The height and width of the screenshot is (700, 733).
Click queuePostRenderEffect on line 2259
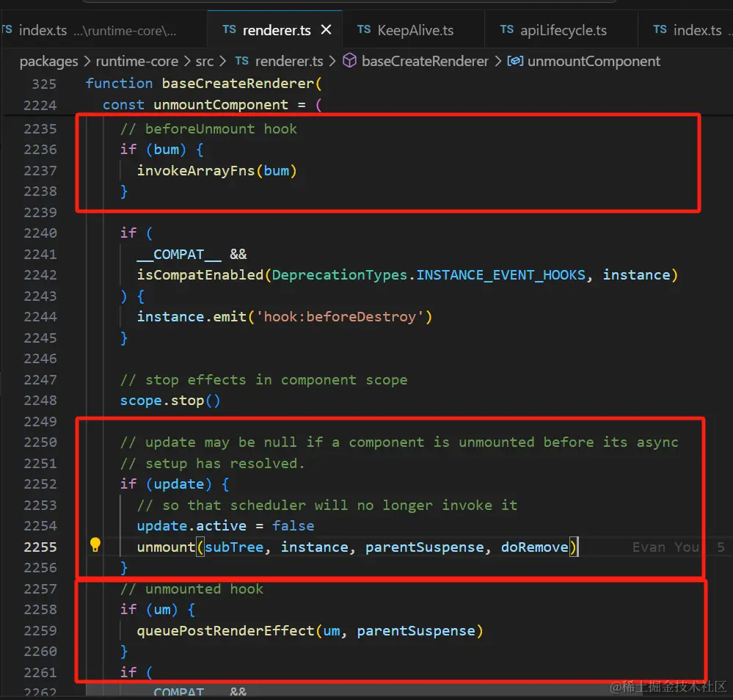(225, 631)
